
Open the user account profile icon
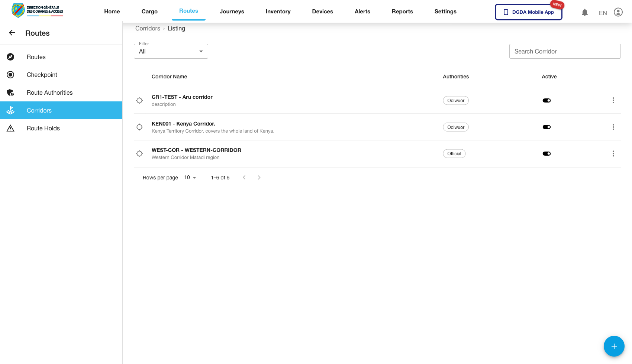click(x=618, y=12)
